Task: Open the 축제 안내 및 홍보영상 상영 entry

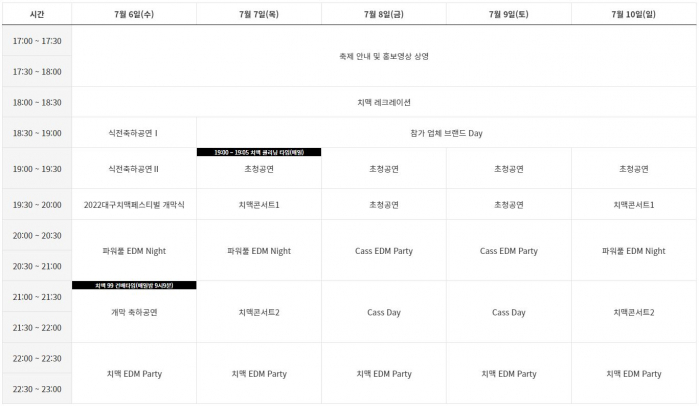Action: (x=384, y=57)
